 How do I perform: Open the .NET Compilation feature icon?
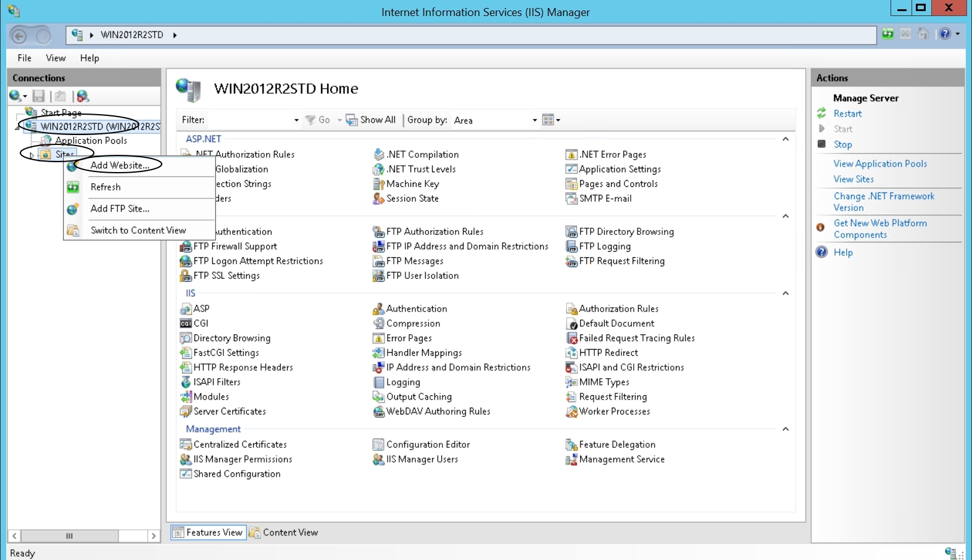[x=379, y=154]
